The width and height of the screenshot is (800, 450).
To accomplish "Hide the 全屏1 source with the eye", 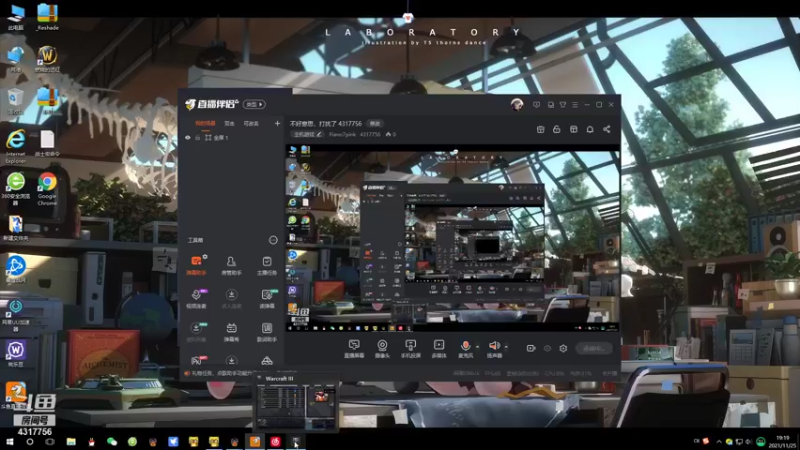I will tap(188, 138).
